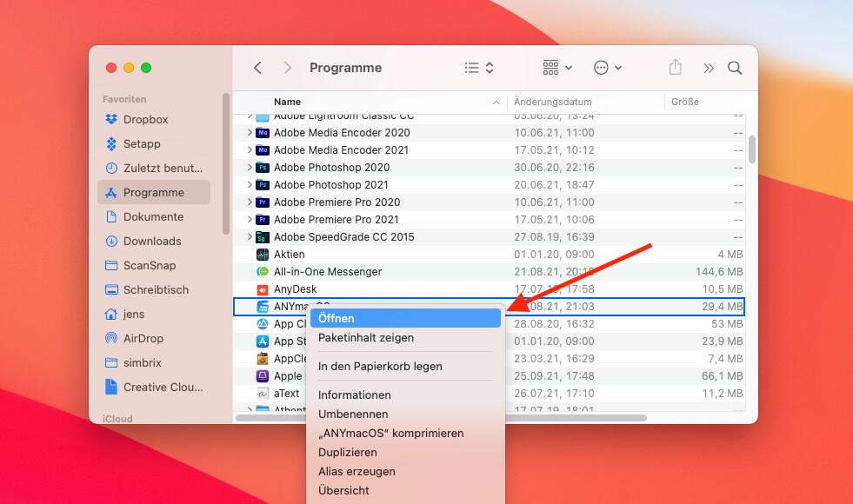The height and width of the screenshot is (504, 853).
Task: Open the action menu with ellipsis icon
Action: pos(607,68)
